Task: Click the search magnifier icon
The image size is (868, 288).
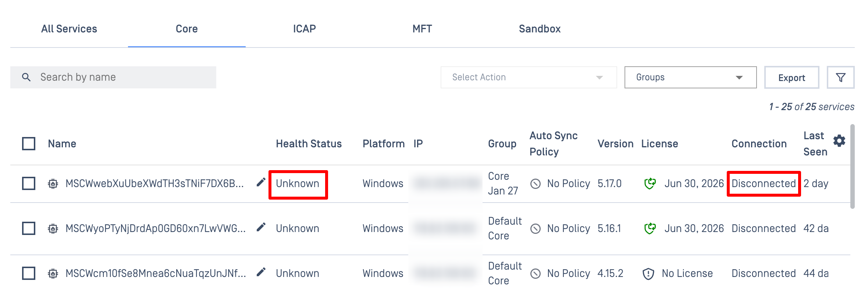Action: (26, 77)
